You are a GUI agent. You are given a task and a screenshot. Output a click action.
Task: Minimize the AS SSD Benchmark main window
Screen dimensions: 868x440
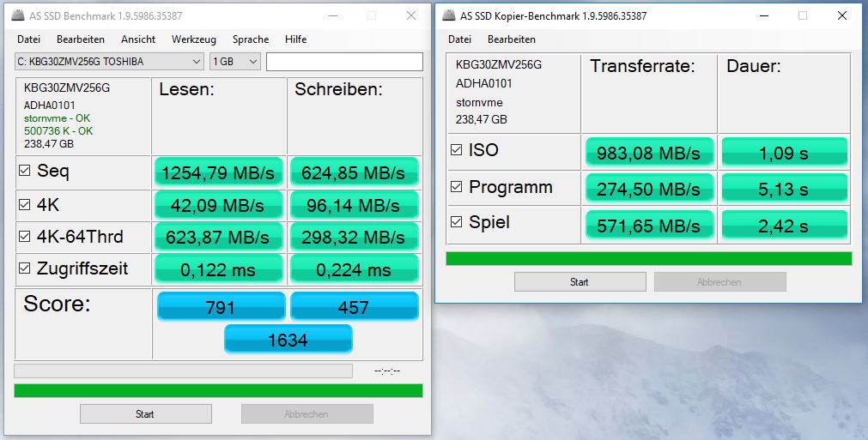pos(333,15)
